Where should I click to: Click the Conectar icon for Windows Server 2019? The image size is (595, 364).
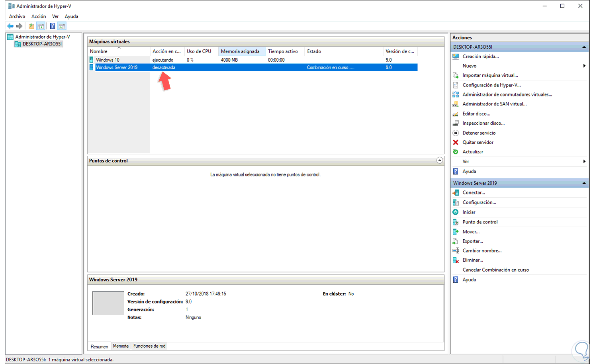point(456,193)
